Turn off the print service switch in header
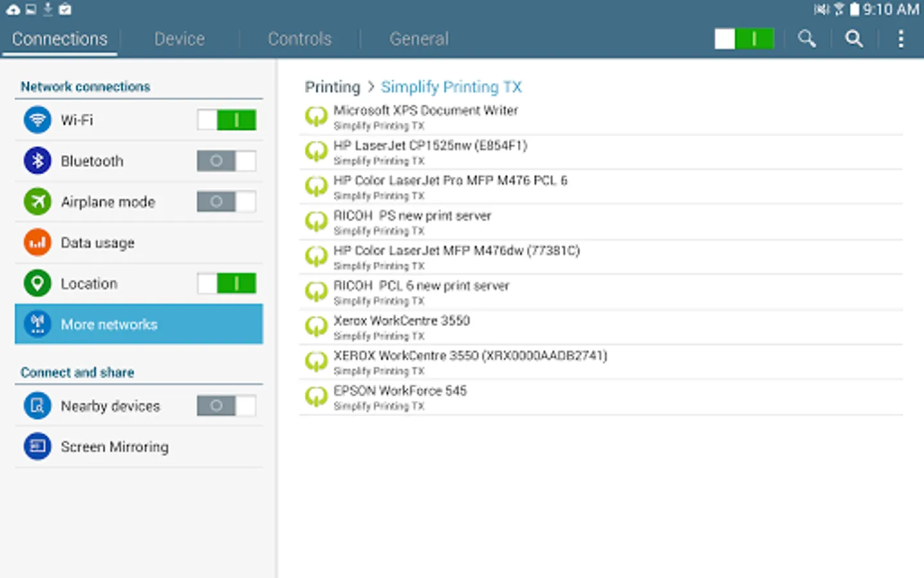Viewport: 924px width, 578px height. [x=744, y=39]
